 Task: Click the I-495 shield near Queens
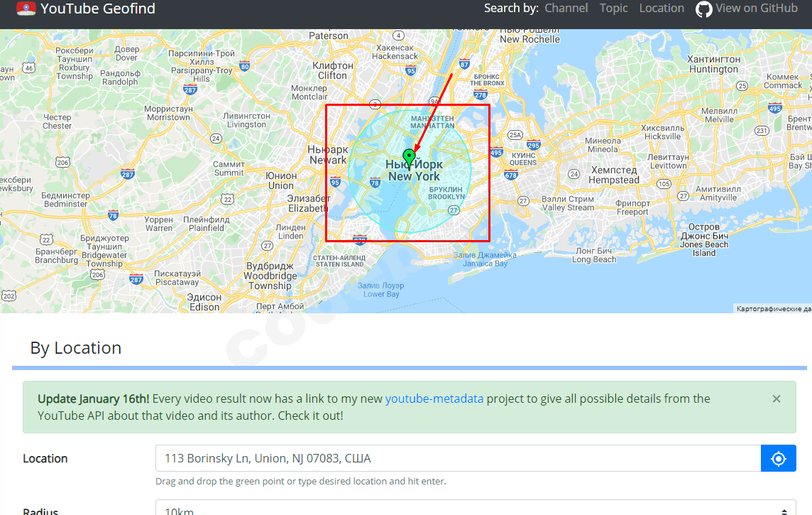(496, 152)
